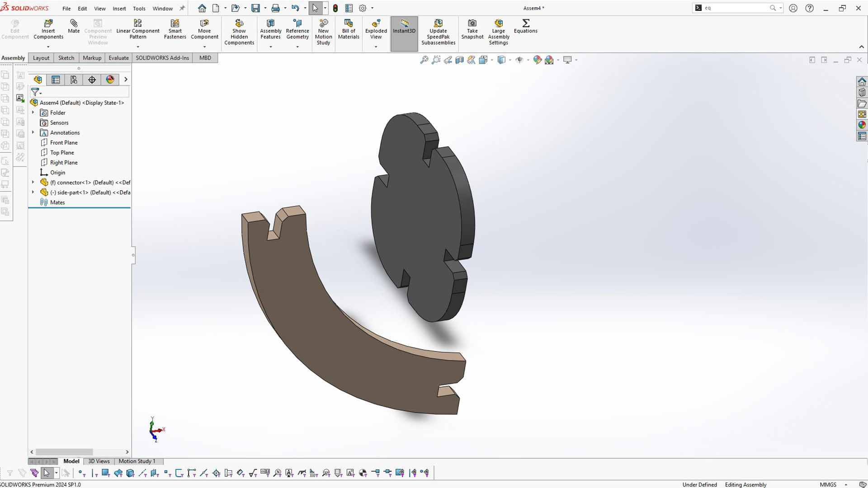Expand the Mates folder in tree
868x488 pixels.
pos(33,202)
